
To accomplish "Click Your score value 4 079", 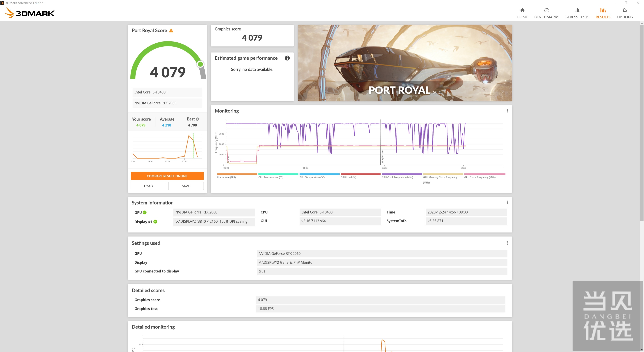I will pyautogui.click(x=141, y=125).
